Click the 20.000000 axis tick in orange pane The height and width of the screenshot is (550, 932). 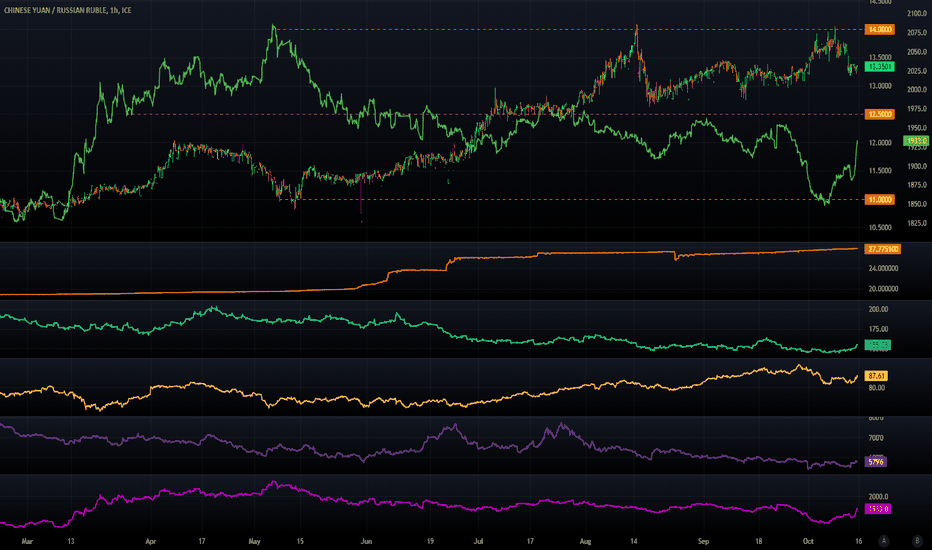point(883,289)
